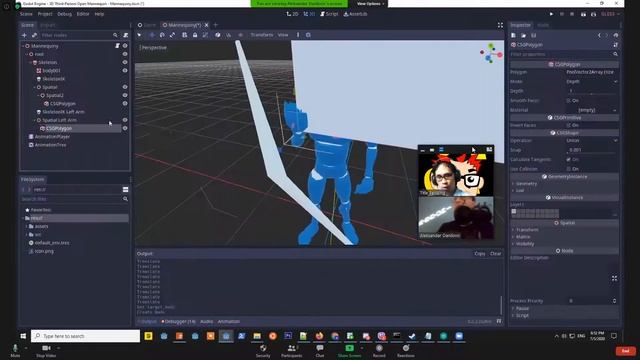Screen dimensions: 640x360
Task: Click the attach script icon in Scene panel
Action: click(x=126, y=35)
